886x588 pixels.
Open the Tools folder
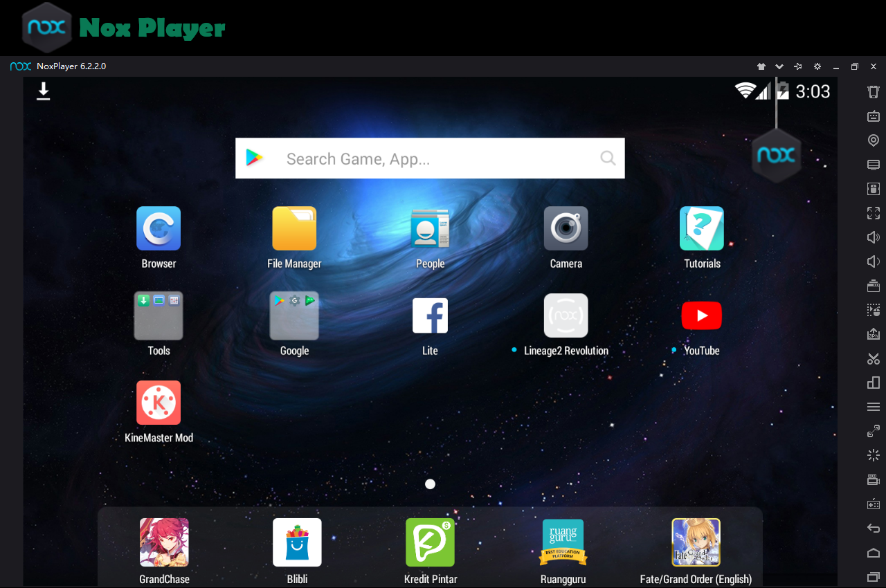pos(159,315)
